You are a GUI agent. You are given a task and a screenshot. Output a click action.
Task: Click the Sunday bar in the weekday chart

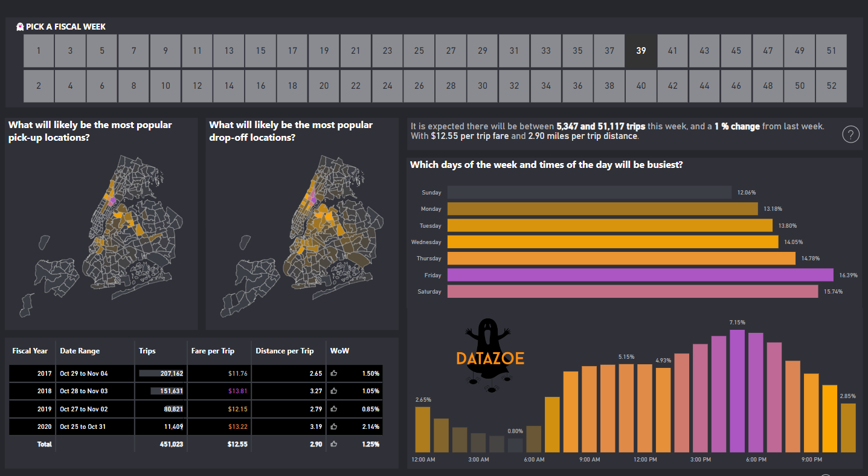(590, 193)
